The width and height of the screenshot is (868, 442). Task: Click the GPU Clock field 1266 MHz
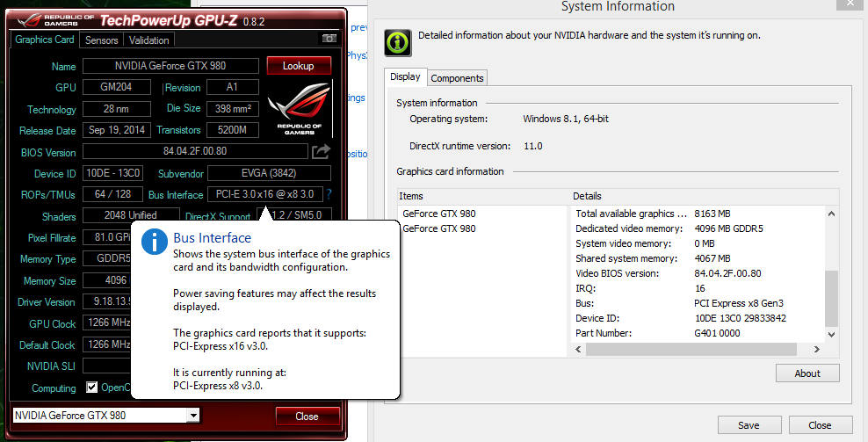tap(107, 322)
